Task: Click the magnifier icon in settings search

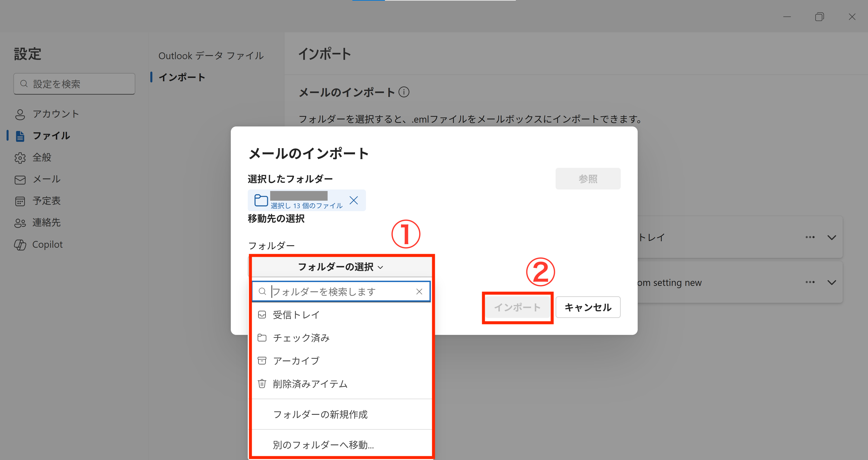Action: click(x=24, y=84)
